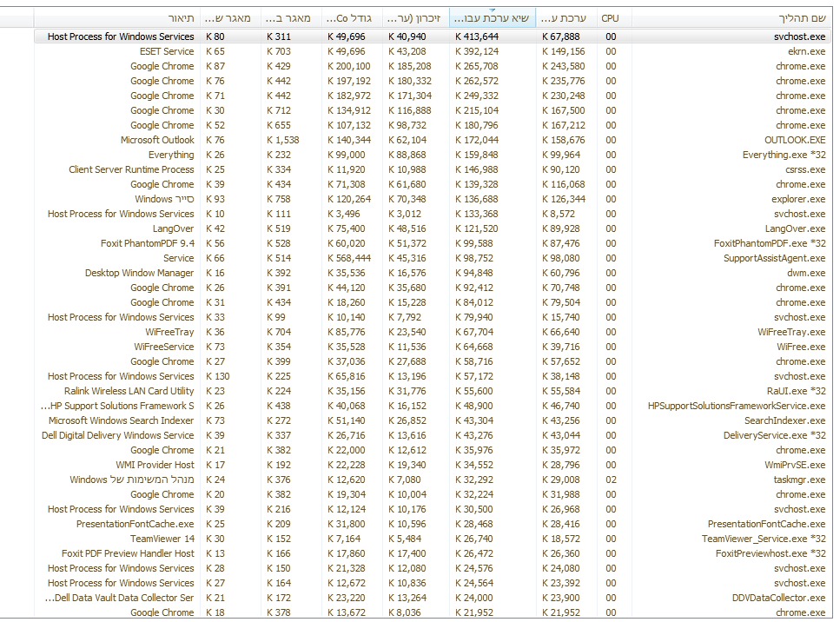This screenshot has width=840, height=622.
Task: Select the SearchIndexer.exe process
Action: click(x=784, y=420)
